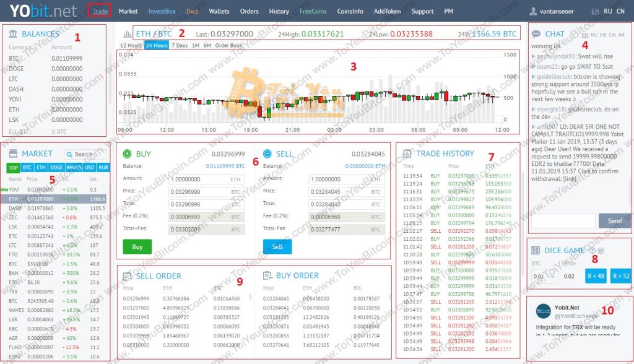Select the RUR market filter tab
Image resolution: width=634 pixels, height=364 pixels.
coord(103,167)
